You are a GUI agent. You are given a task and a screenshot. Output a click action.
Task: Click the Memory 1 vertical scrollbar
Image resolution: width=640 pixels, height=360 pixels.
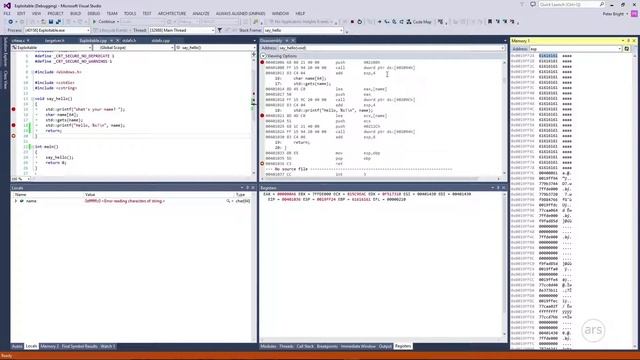(635, 200)
